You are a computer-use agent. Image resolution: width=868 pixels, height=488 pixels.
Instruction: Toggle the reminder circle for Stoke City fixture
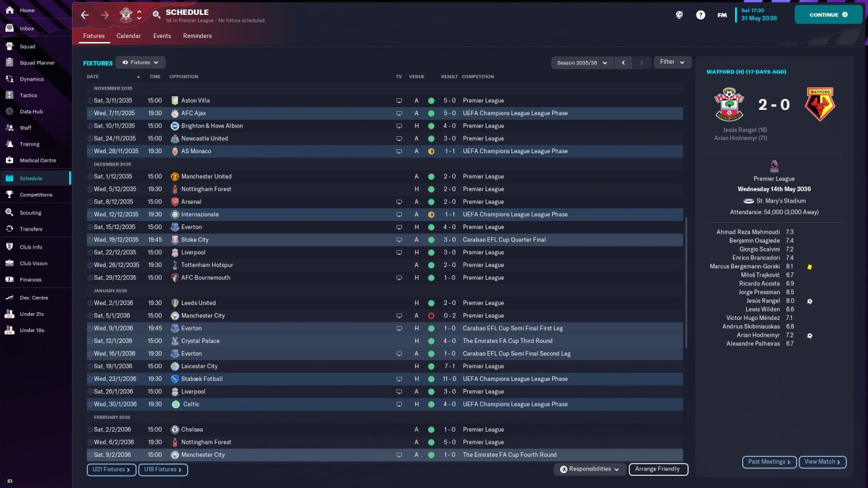click(x=90, y=240)
